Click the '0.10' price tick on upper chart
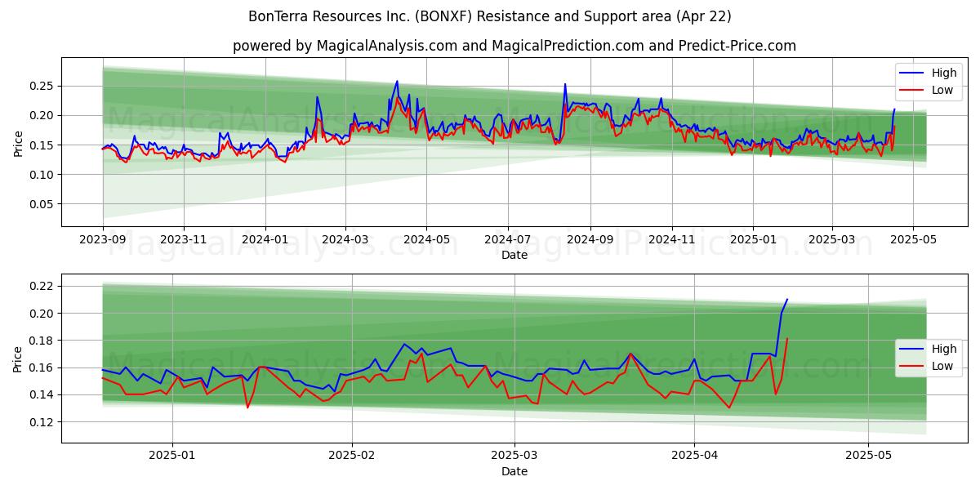980x490 pixels. pos(42,175)
